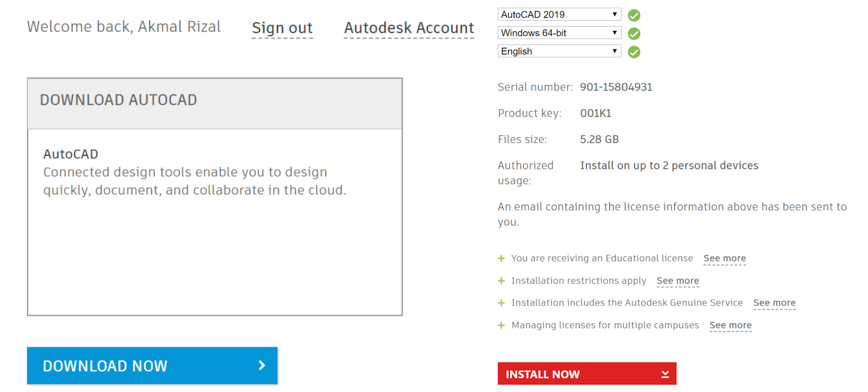Click green checkmark beside AutoCAD 2019 version
868x392 pixels.
634,15
